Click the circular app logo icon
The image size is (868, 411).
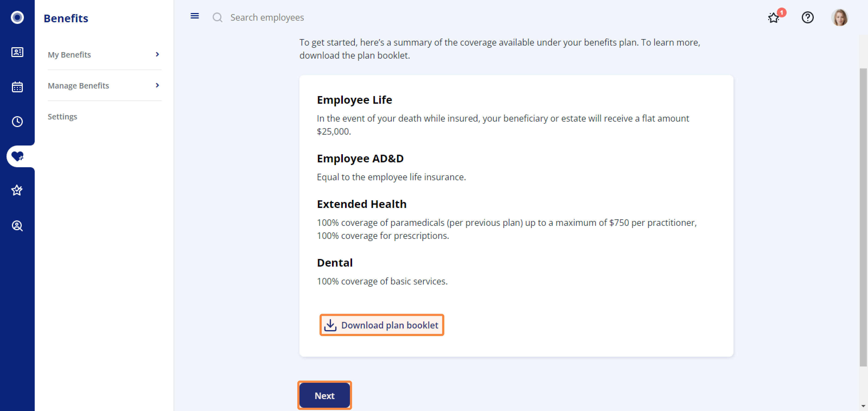pos(17,17)
